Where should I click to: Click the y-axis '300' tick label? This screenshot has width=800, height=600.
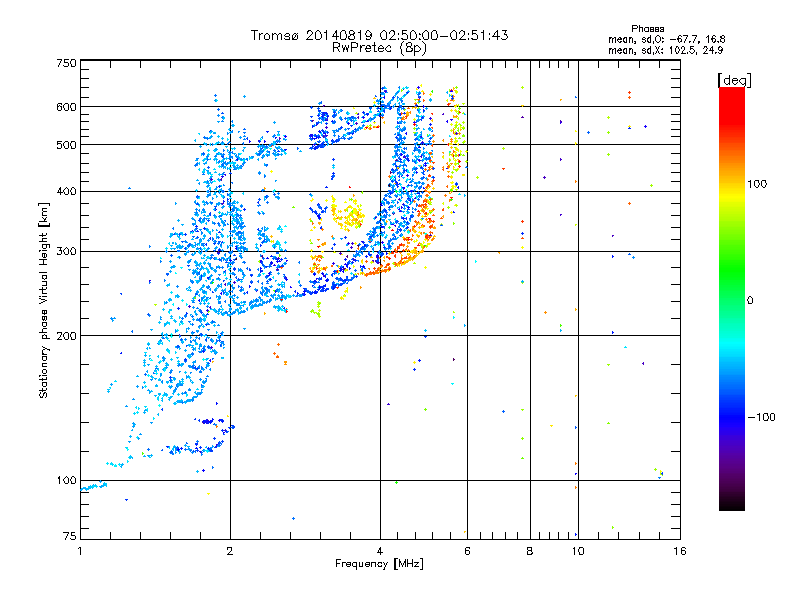click(66, 251)
